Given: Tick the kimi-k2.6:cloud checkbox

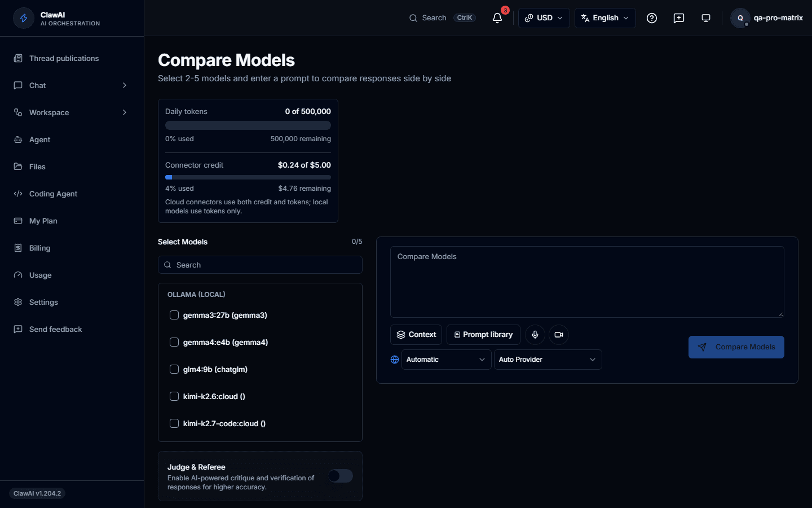Looking at the screenshot, I should tap(174, 396).
